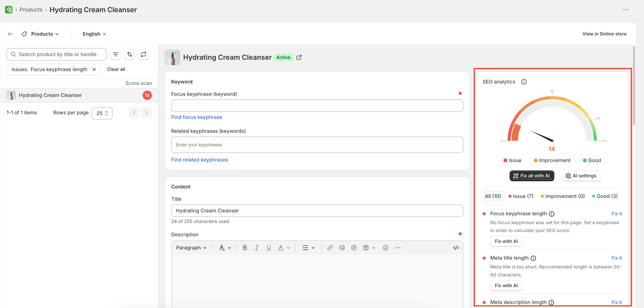
Task: Select the Good (3) analytics tab
Action: [605, 196]
